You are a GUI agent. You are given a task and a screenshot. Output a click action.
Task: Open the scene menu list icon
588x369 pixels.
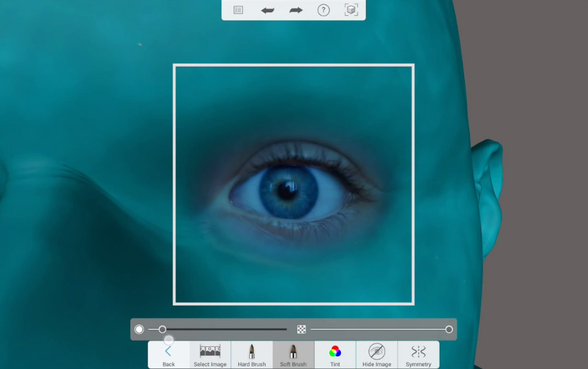pyautogui.click(x=238, y=10)
